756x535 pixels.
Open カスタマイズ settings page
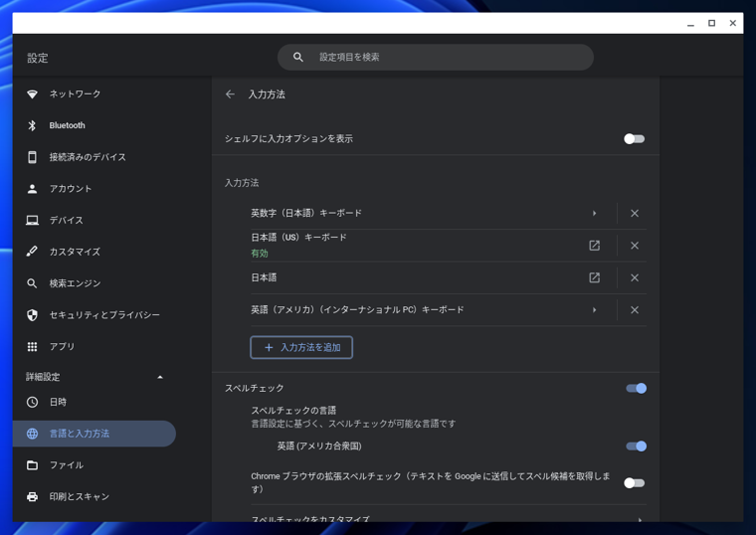(x=75, y=252)
